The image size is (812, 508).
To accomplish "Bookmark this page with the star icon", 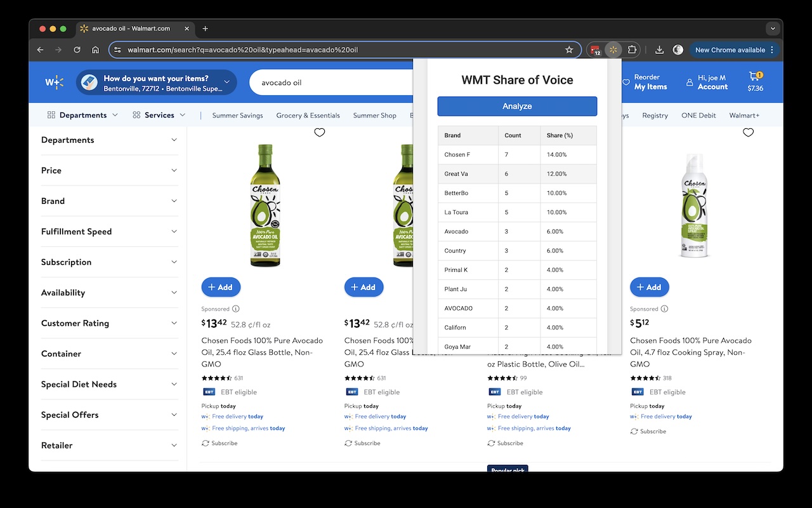I will [x=569, y=50].
